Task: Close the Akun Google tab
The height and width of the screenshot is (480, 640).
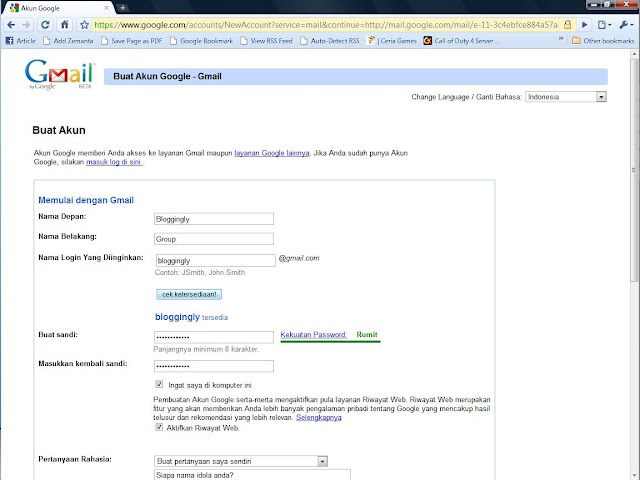Action: (x=107, y=8)
